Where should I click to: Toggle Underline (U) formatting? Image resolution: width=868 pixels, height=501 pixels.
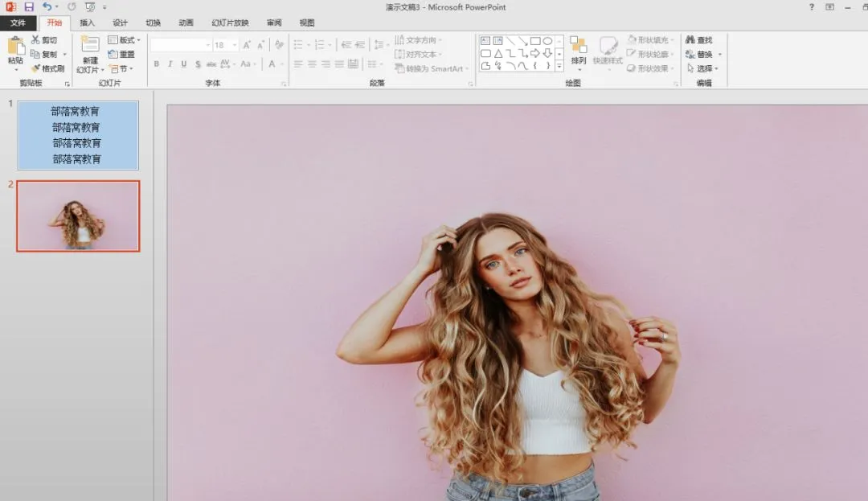pyautogui.click(x=184, y=64)
